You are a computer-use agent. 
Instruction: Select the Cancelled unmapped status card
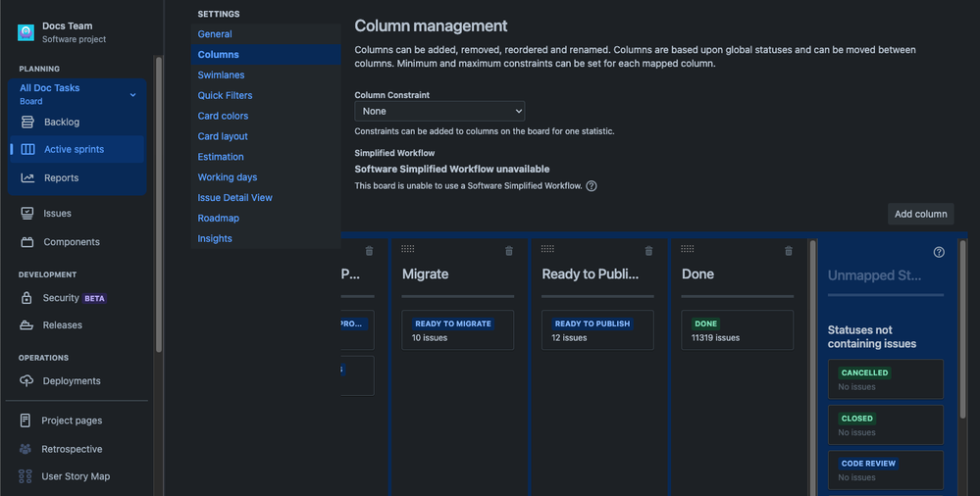pos(885,379)
